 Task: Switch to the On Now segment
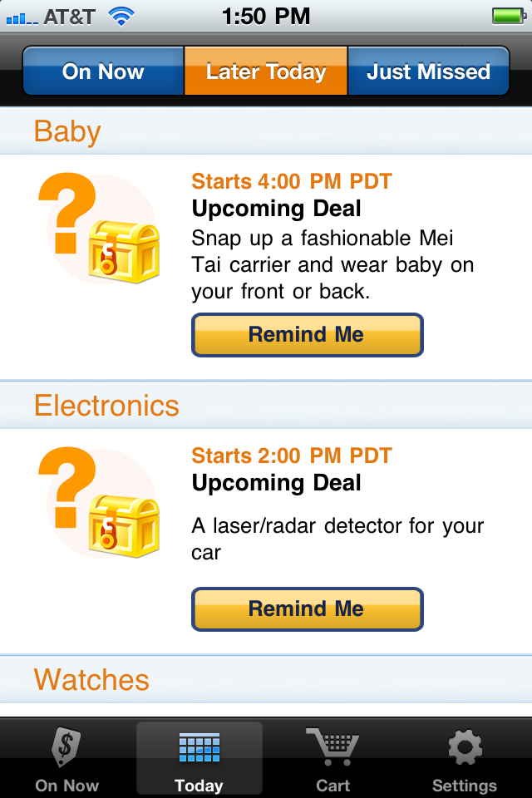tap(103, 71)
